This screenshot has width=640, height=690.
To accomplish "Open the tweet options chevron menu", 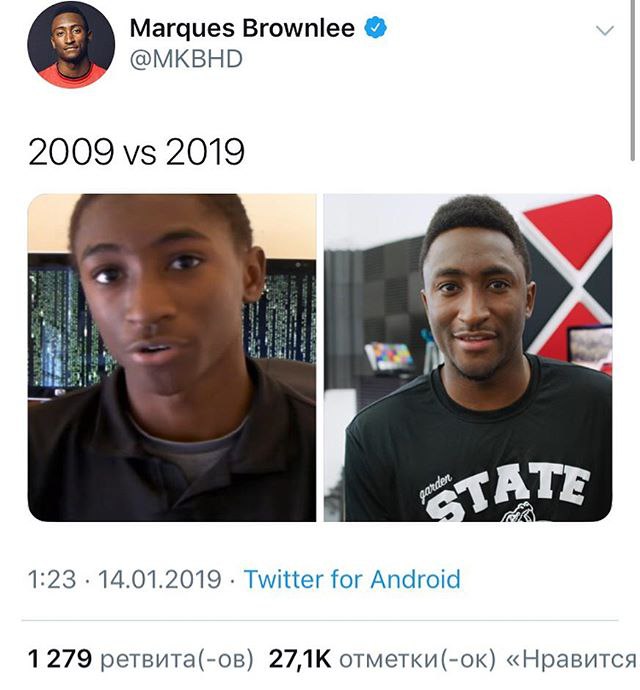I will (604, 30).
